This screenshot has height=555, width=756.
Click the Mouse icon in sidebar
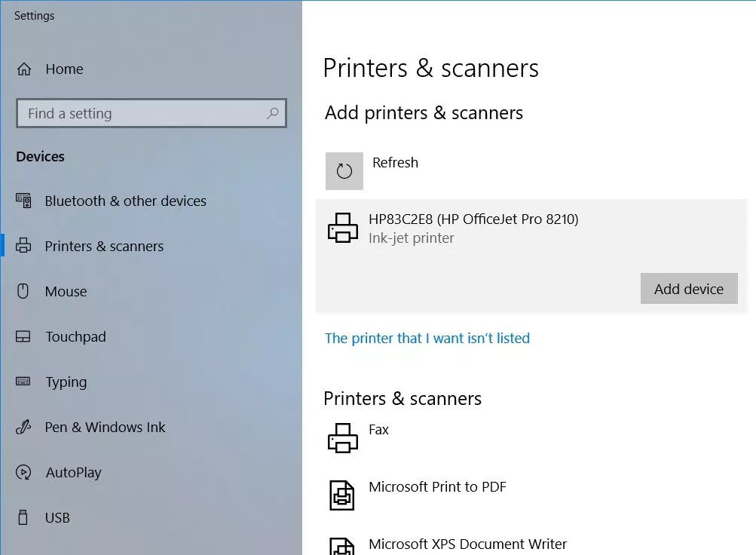(x=23, y=291)
